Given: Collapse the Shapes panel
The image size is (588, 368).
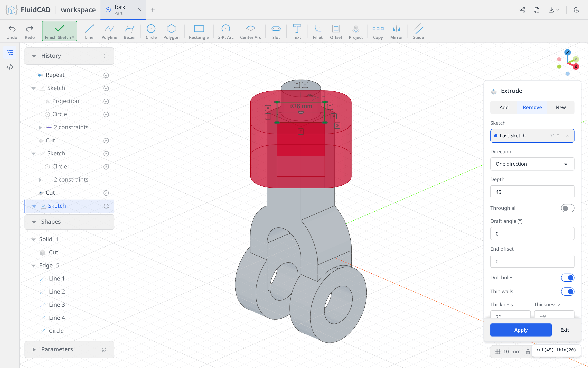Looking at the screenshot, I should (34, 222).
